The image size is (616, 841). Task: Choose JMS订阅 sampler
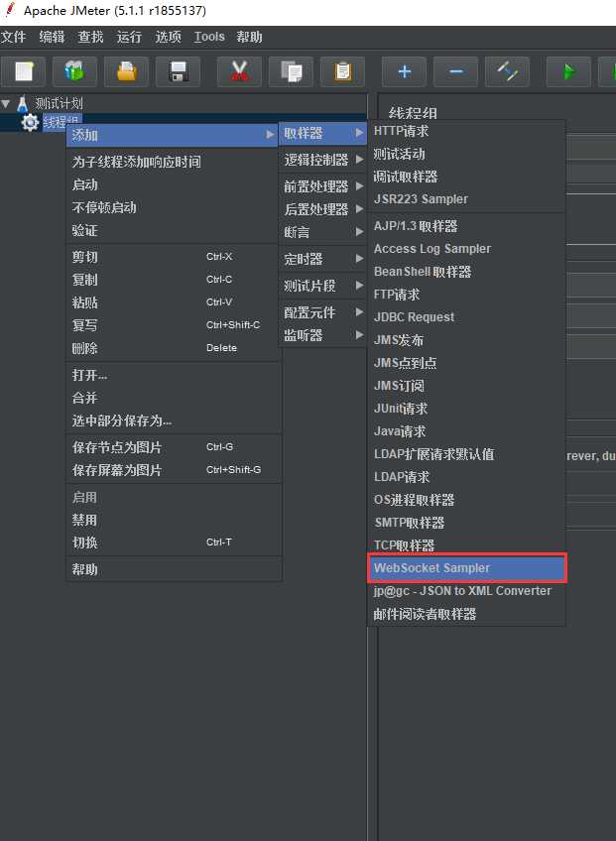[467, 386]
